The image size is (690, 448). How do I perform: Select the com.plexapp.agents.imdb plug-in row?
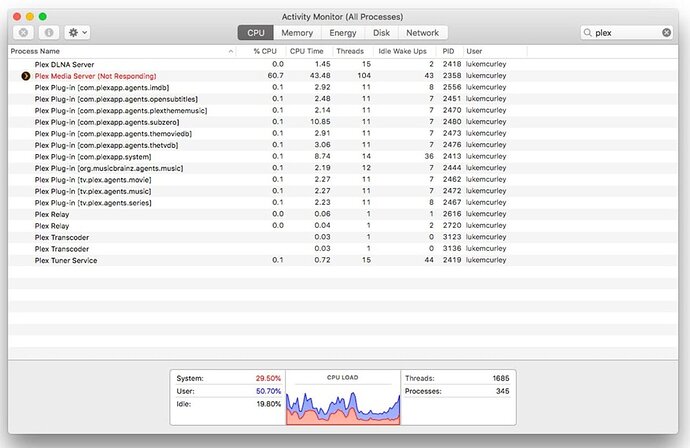(342, 87)
